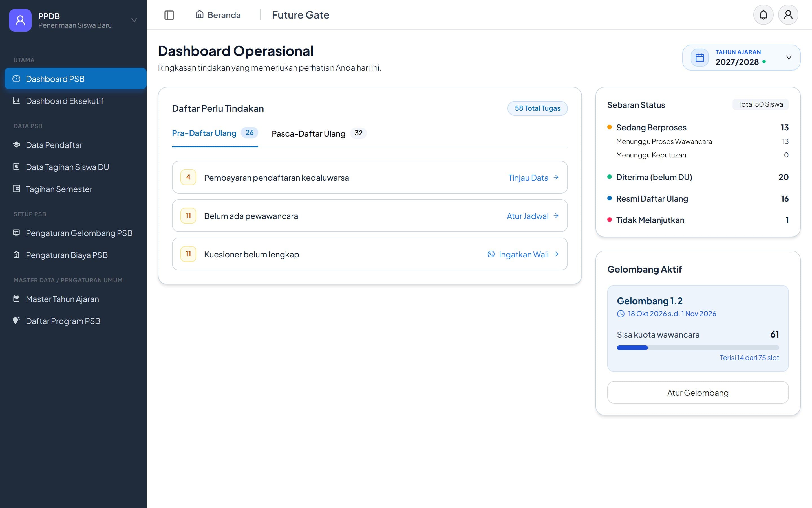Click the Beranda home icon
This screenshot has width=812, height=508.
199,14
